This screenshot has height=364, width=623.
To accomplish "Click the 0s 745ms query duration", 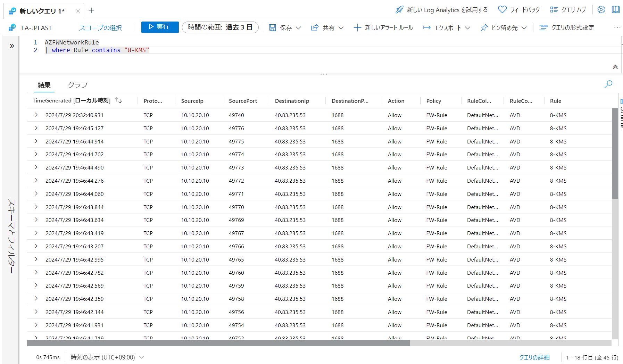I will click(48, 357).
